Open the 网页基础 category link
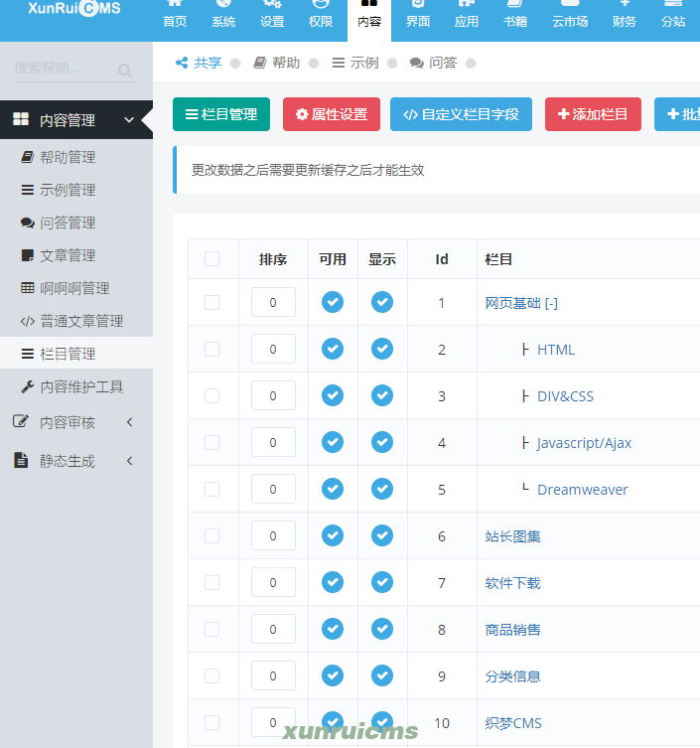This screenshot has width=700, height=748. coord(512,303)
